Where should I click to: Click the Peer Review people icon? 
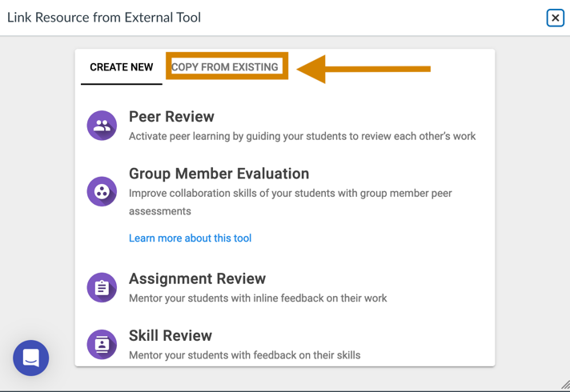coord(102,126)
